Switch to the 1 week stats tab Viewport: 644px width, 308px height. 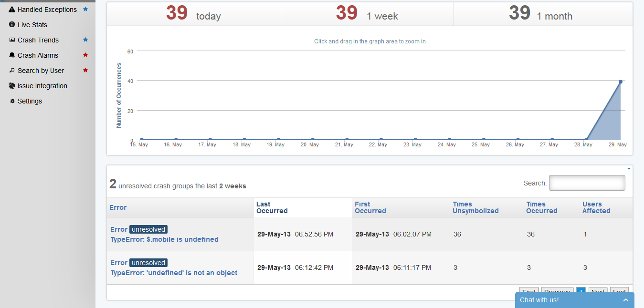coord(366,14)
